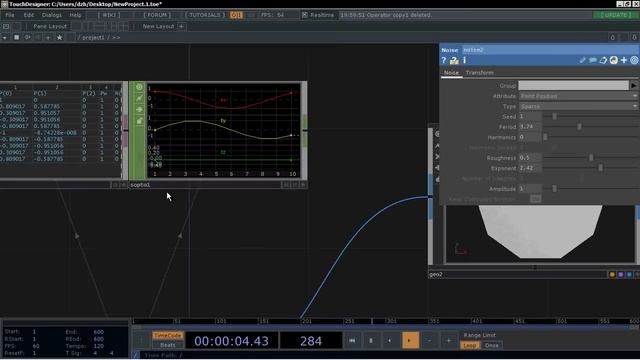Open the WIKI link
This screenshot has height=360, width=640.
[109, 15]
